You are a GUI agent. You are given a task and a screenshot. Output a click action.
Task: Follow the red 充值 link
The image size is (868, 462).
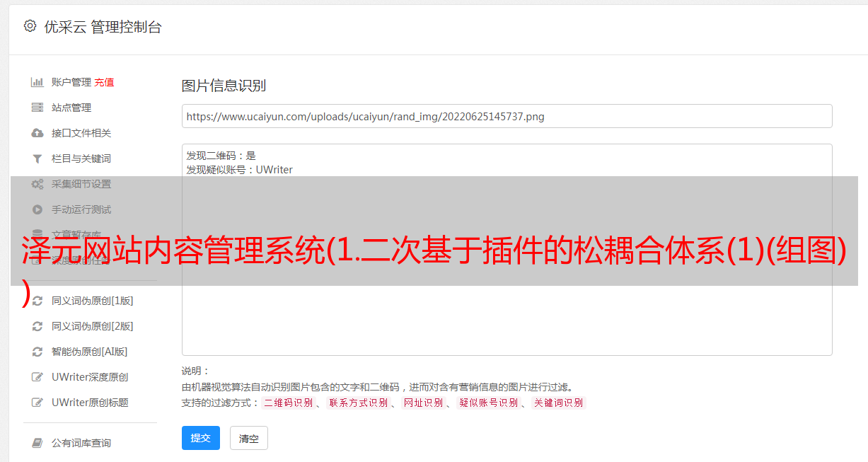pos(104,82)
